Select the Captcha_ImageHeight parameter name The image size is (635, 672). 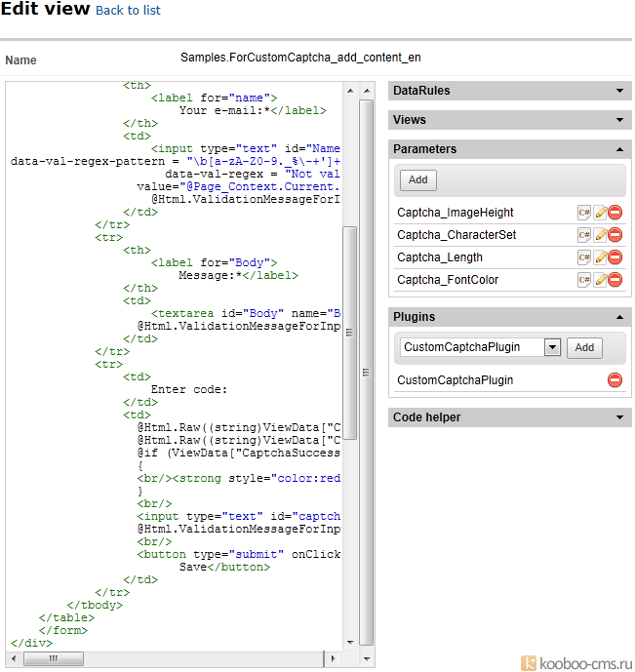point(456,213)
